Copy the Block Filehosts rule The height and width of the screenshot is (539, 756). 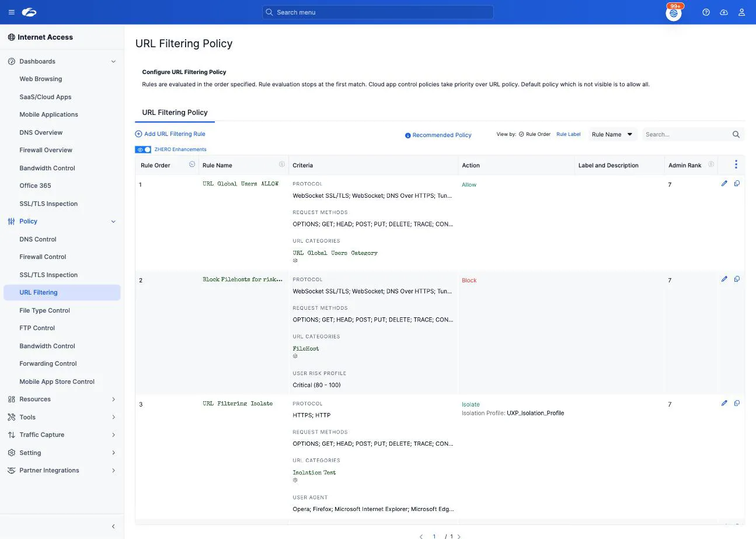click(737, 279)
